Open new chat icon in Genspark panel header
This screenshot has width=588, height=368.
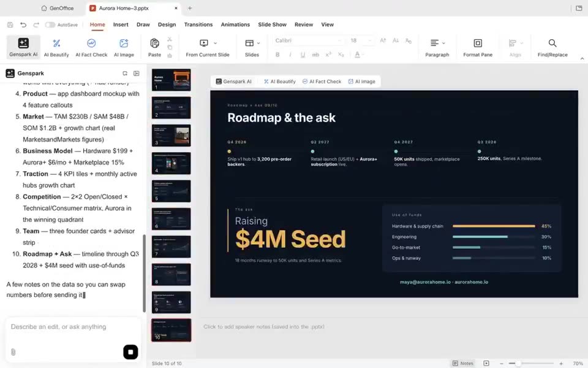point(125,73)
